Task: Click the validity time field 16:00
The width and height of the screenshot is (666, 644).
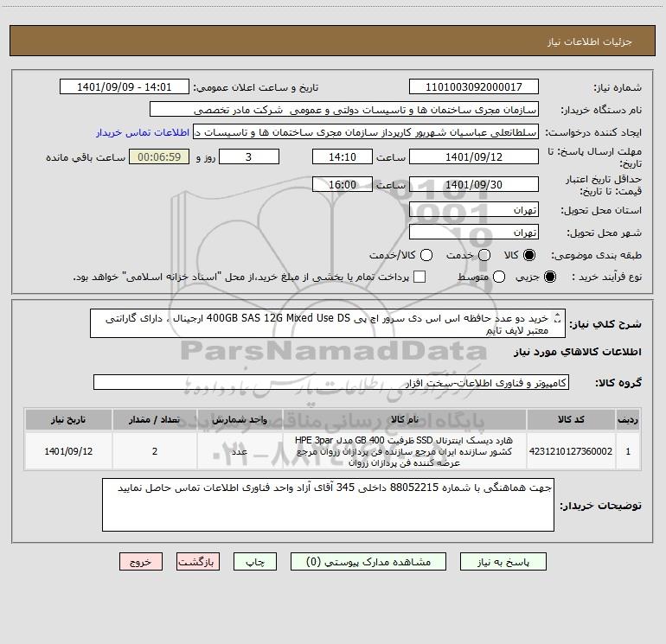Action: [343, 184]
